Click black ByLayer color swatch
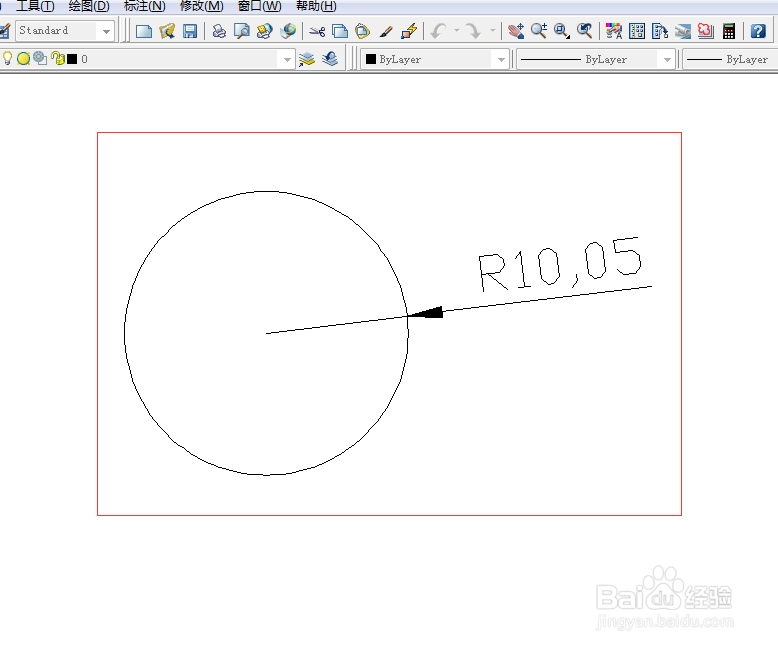The image size is (778, 649). [x=371, y=59]
